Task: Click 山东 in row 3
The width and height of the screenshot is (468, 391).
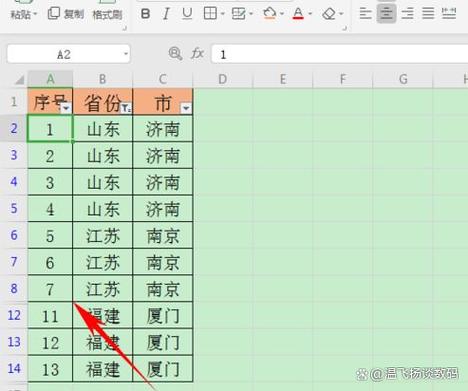Action: point(103,156)
